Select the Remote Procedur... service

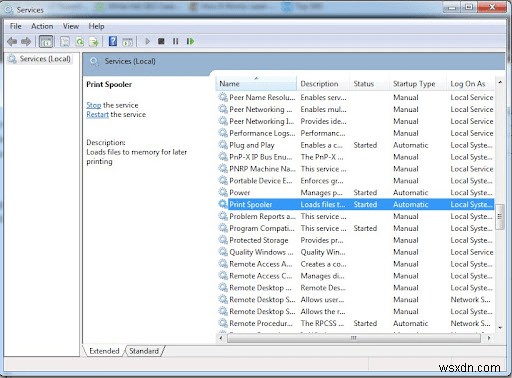coord(356,323)
